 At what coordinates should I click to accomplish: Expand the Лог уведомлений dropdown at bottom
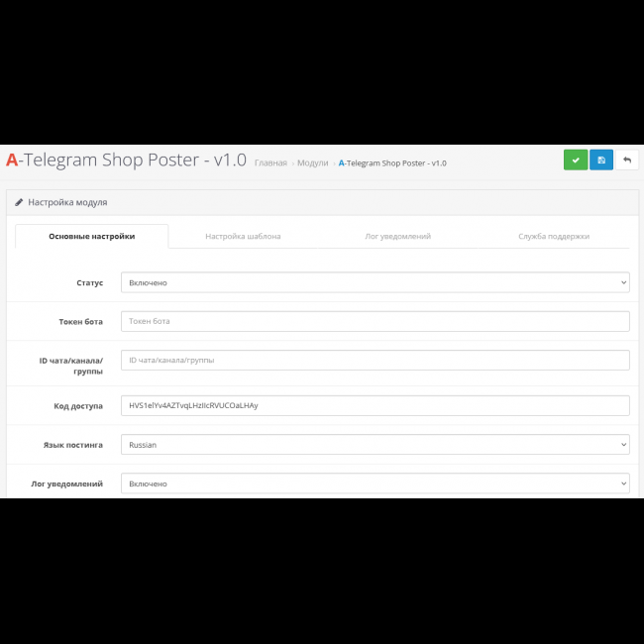point(375,483)
